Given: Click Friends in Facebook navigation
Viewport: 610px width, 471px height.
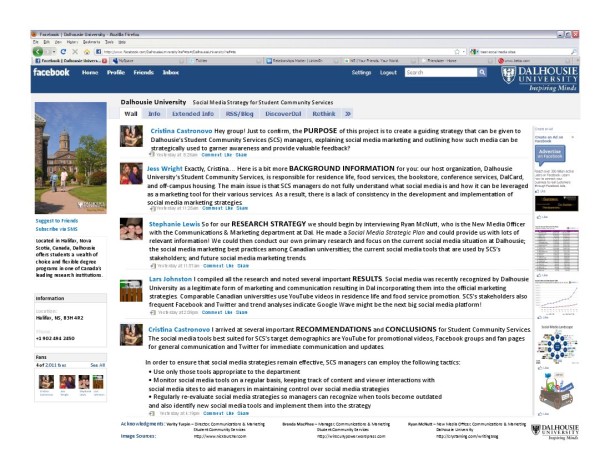Looking at the screenshot, I should coord(144,72).
